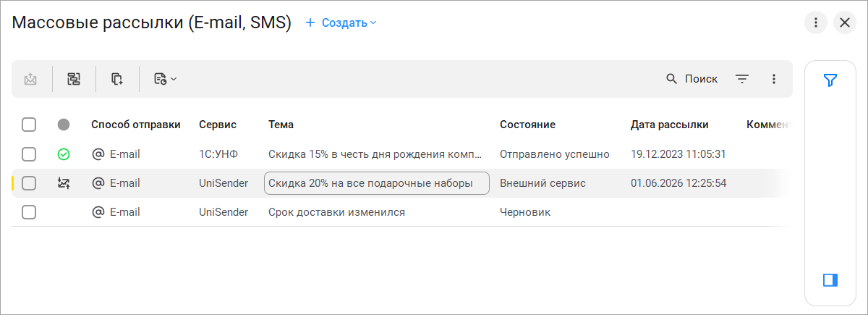Expand the "Создать" dropdown
The image size is (868, 315).
341,22
